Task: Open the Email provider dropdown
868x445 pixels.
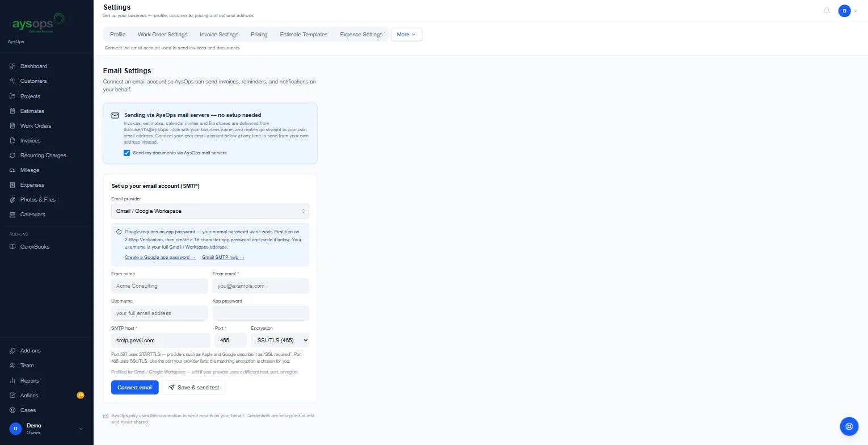Action: (x=210, y=211)
